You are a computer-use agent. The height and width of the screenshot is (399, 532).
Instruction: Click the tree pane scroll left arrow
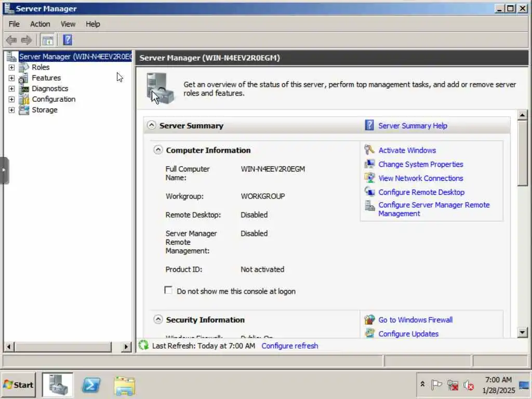coord(9,347)
